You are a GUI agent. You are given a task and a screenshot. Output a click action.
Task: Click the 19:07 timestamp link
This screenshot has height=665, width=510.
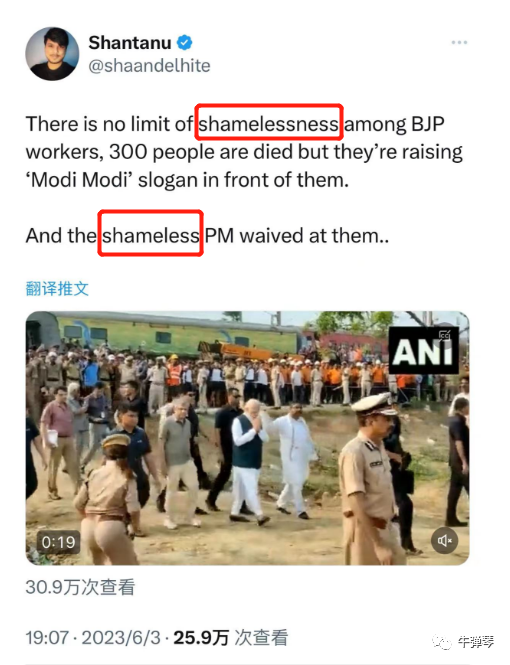[47, 637]
